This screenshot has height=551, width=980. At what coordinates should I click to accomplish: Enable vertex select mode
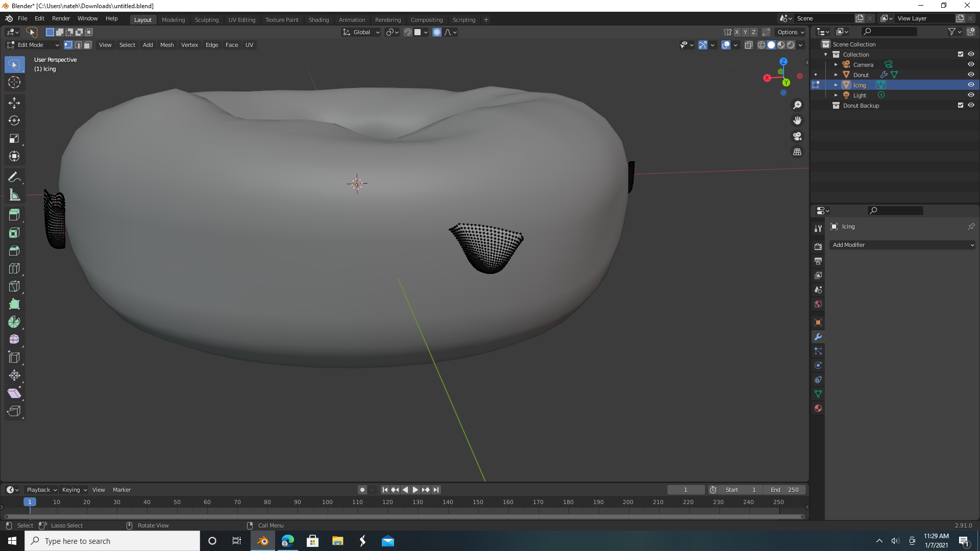click(x=68, y=45)
